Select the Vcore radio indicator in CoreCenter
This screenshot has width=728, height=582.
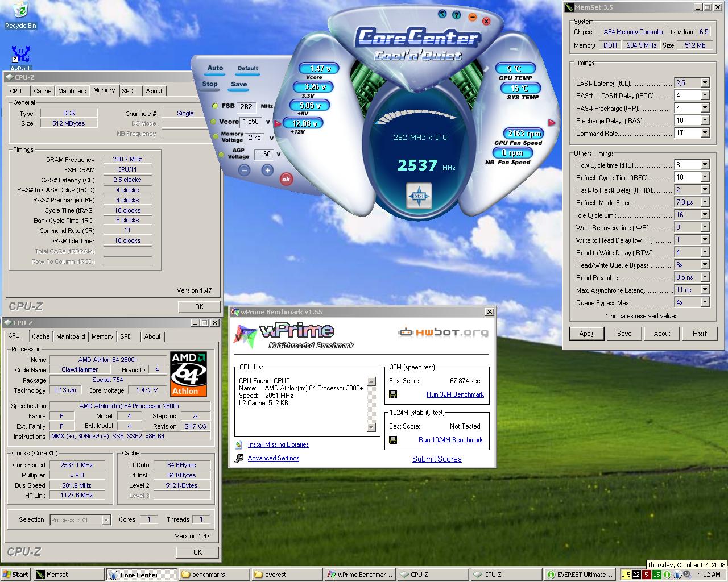coord(213,122)
